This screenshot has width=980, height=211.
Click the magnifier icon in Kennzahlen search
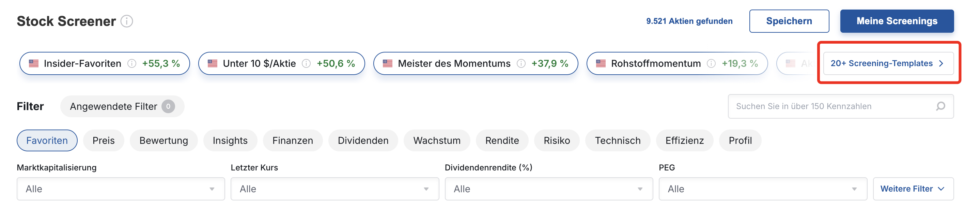pyautogui.click(x=940, y=106)
